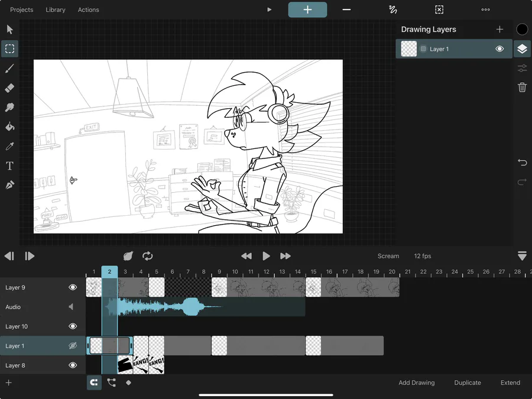Screen dimensions: 532x399
Task: Select the Audio track row
Action: [43, 307]
